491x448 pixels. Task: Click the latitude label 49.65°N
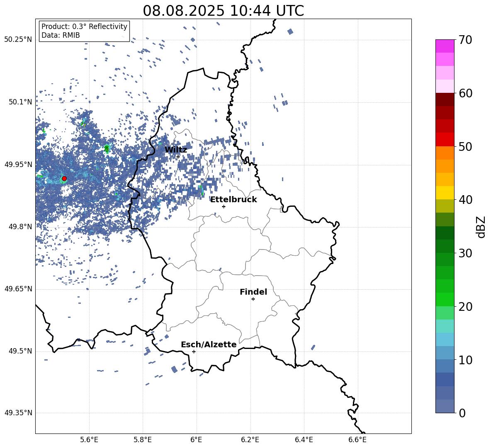click(18, 289)
